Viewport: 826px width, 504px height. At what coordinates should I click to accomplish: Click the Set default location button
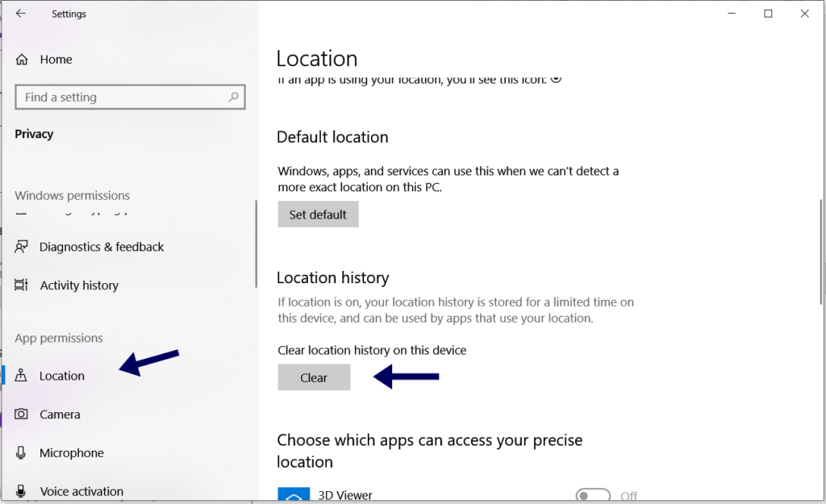(x=318, y=214)
